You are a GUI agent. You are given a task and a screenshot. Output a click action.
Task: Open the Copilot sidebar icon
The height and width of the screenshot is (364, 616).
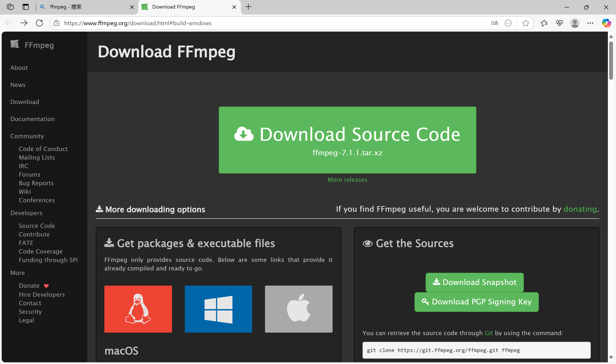(606, 23)
